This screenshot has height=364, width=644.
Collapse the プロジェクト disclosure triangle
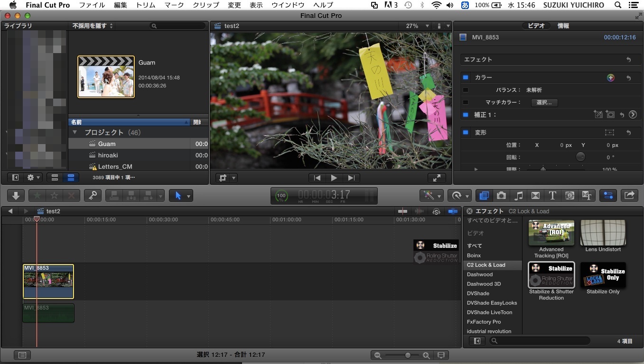coord(75,132)
